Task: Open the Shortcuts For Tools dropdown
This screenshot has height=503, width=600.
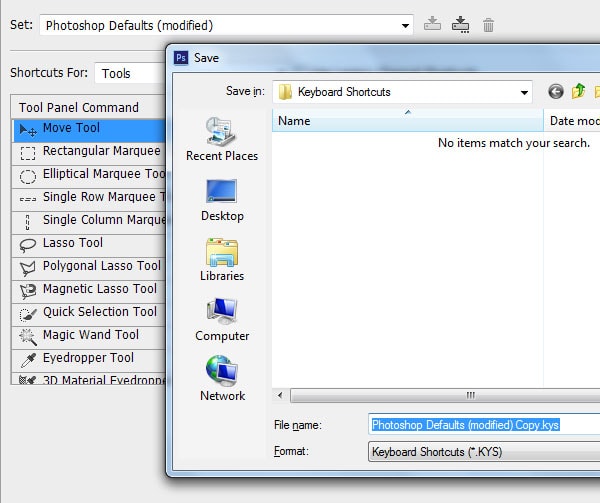Action: (x=130, y=73)
